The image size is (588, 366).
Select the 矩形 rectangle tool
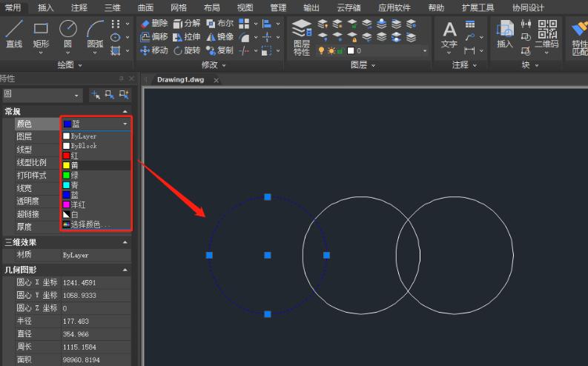point(41,34)
